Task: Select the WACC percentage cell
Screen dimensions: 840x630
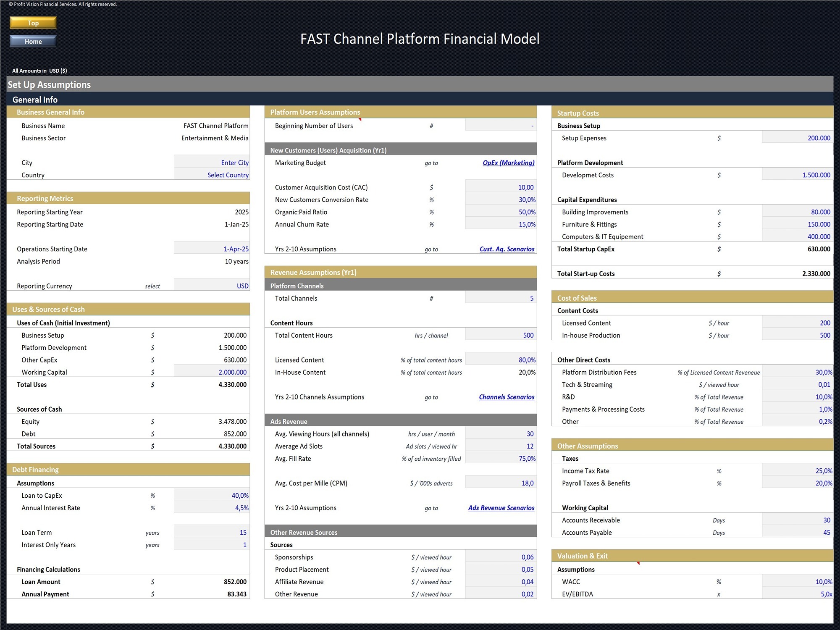Action: 797,582
